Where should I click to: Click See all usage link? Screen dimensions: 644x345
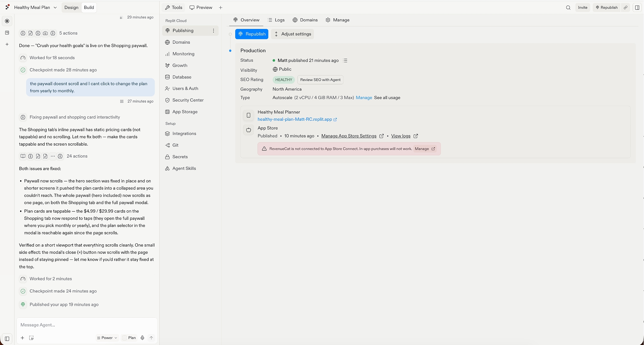tap(387, 98)
